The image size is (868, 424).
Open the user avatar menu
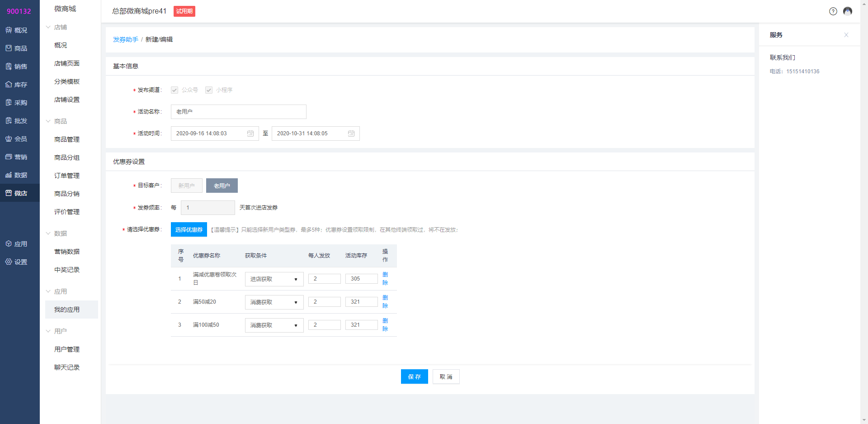pyautogui.click(x=848, y=11)
